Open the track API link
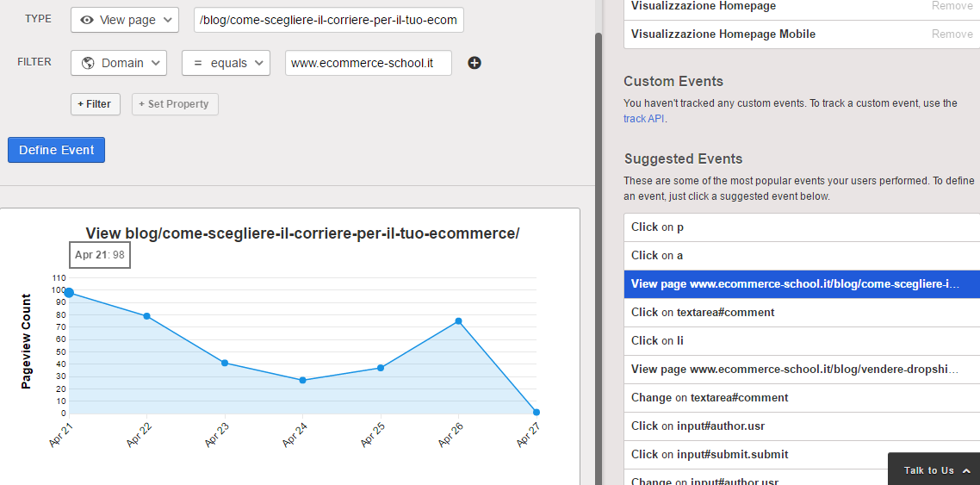 tap(643, 119)
